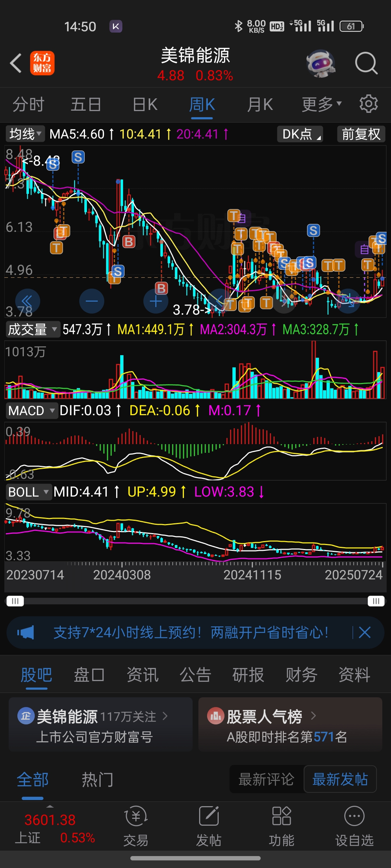Open 股票人气榜 chevron
The height and width of the screenshot is (868, 391).
pyautogui.click(x=314, y=716)
